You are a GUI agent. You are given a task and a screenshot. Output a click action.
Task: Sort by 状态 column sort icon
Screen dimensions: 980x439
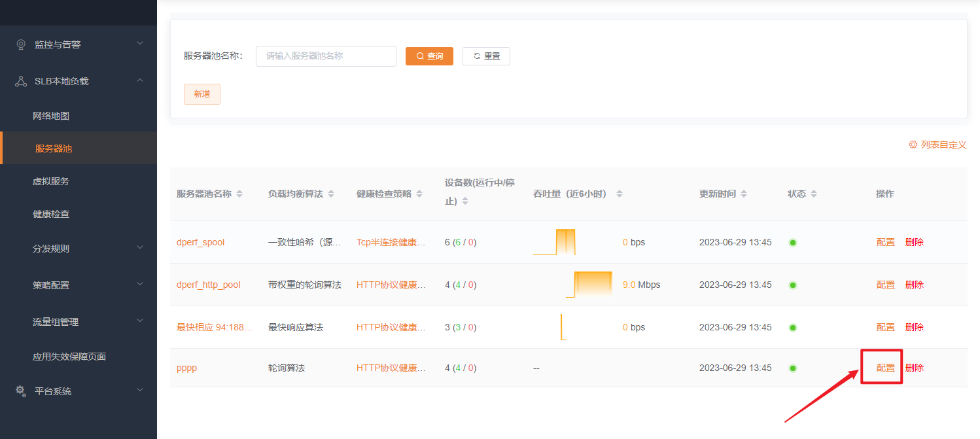(x=814, y=194)
